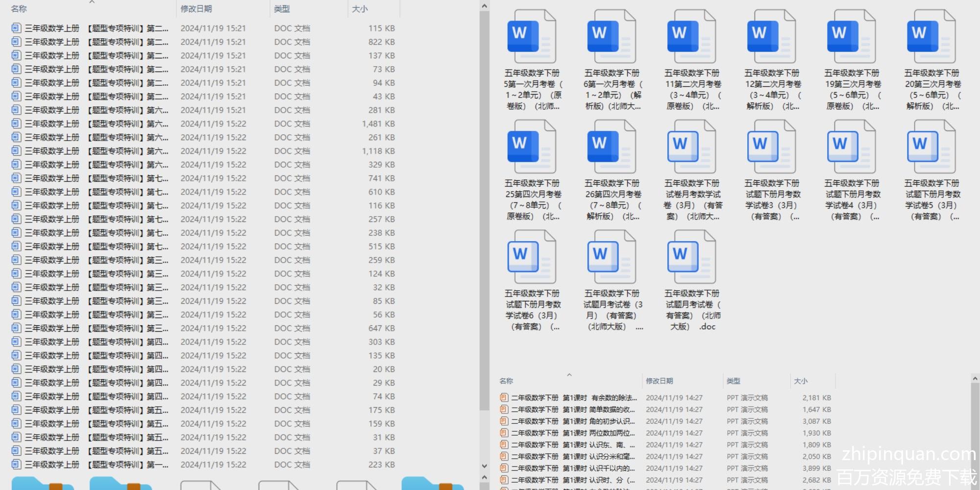Click the 26第四次月考卷 Word file icon

[x=612, y=147]
